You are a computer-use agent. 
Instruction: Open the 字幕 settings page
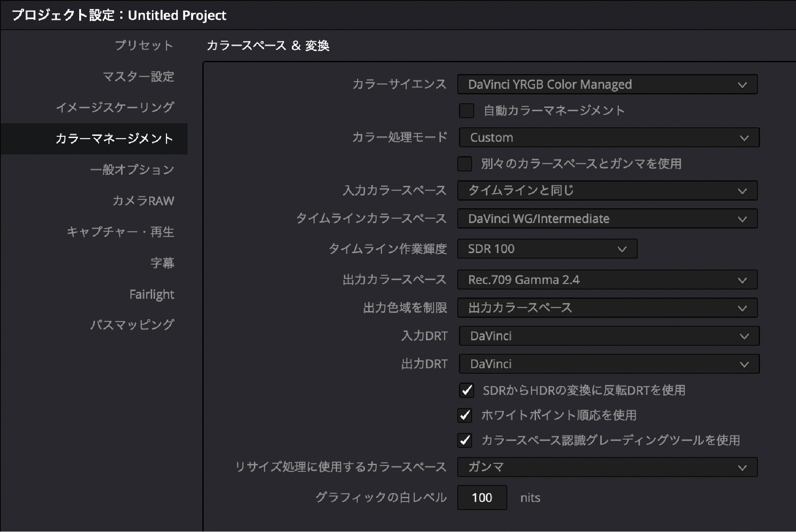click(162, 263)
